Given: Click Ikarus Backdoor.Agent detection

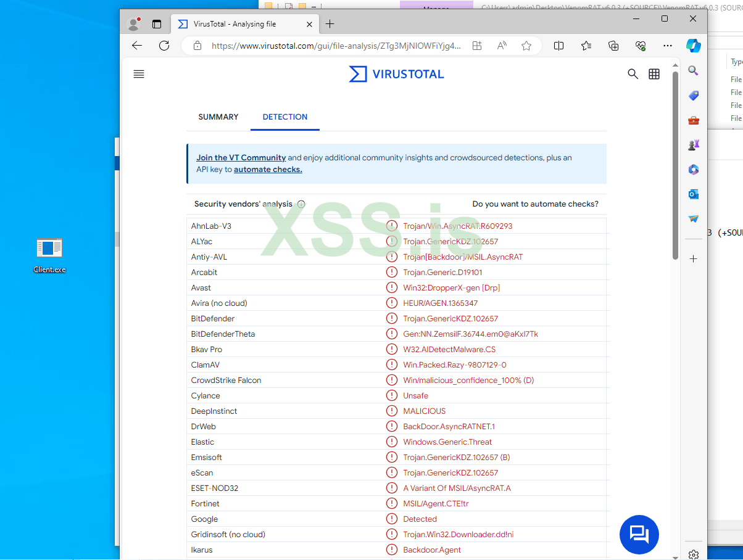Looking at the screenshot, I should [x=432, y=550].
